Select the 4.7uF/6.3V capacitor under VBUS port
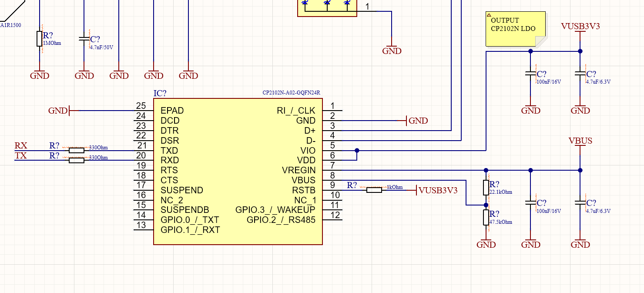Viewport: 644px width, 293px height. coord(580,203)
